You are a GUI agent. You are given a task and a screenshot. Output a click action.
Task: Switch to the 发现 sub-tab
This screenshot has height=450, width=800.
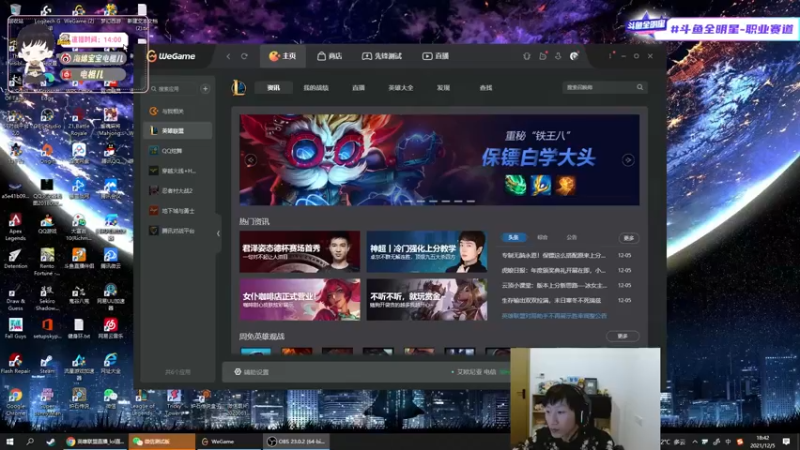[x=443, y=88]
